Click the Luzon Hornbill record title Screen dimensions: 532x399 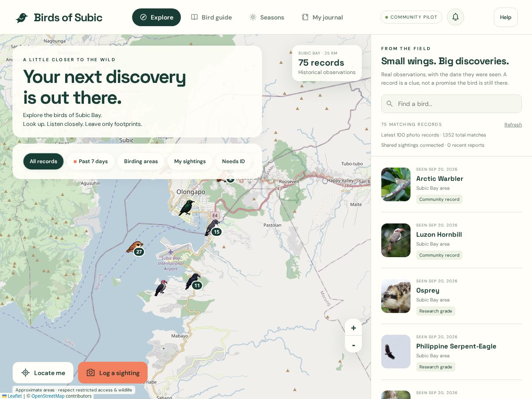pyautogui.click(x=439, y=235)
